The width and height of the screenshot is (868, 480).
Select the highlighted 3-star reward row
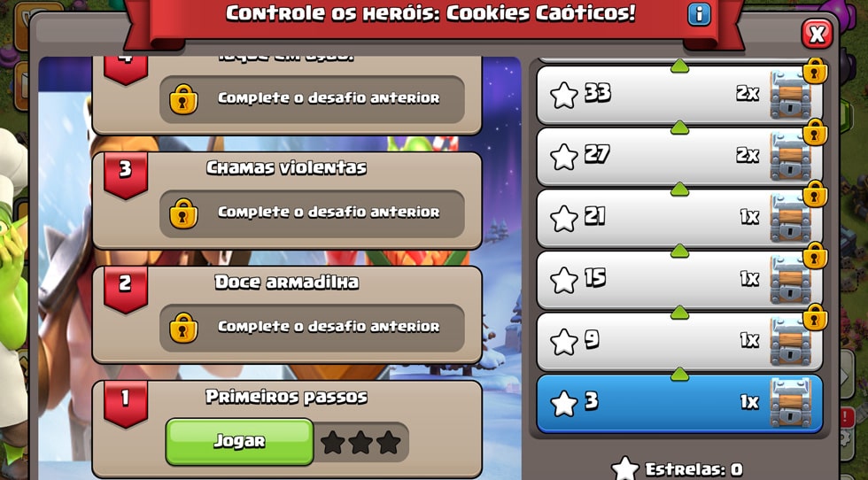coord(680,403)
